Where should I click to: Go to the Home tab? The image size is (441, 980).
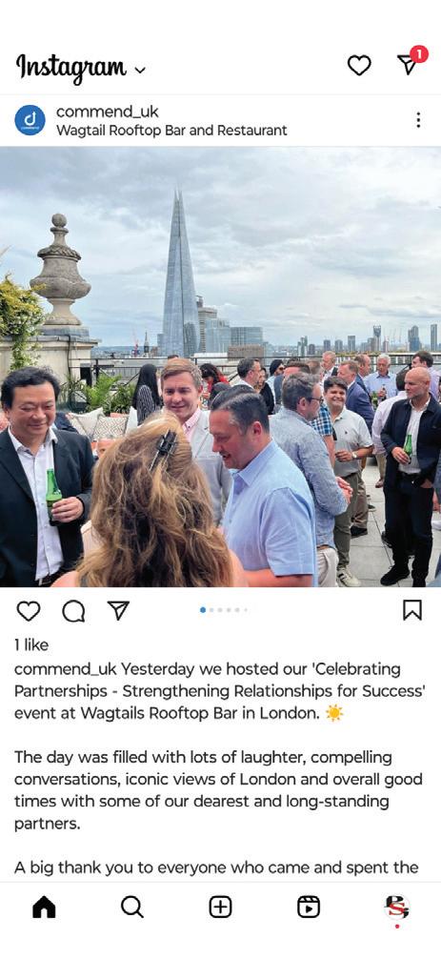(44, 907)
